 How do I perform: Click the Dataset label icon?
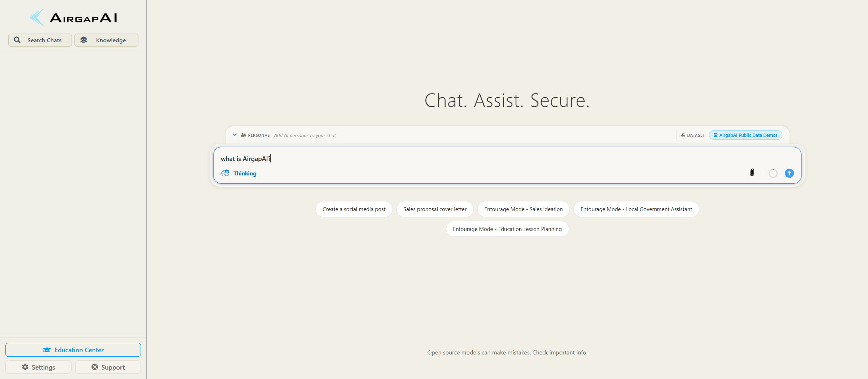[x=683, y=135]
